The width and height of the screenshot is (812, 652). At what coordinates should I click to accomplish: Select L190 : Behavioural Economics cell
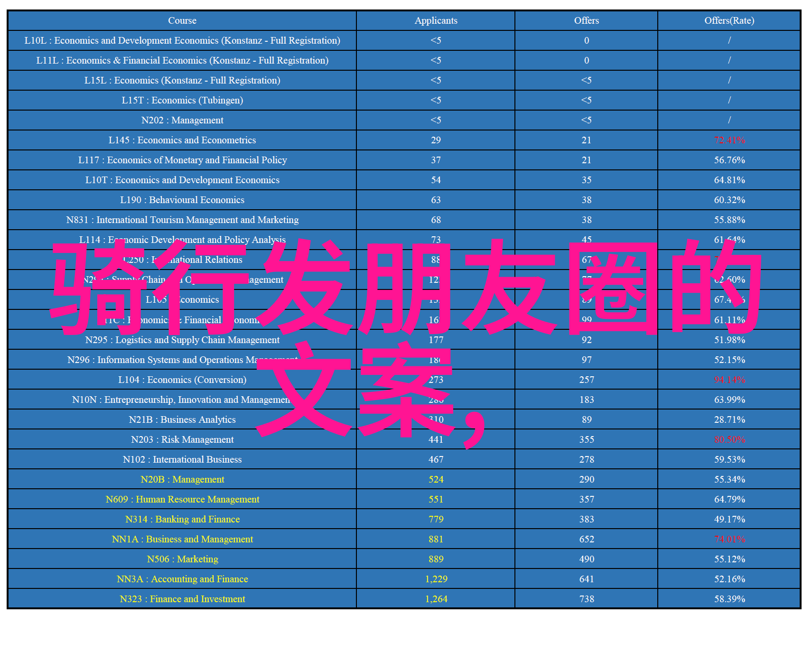tap(182, 200)
